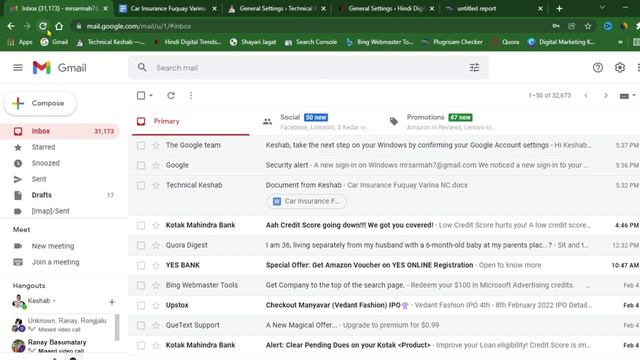Open input tools dropdown arrow
The height and width of the screenshot is (360, 640).
click(634, 96)
